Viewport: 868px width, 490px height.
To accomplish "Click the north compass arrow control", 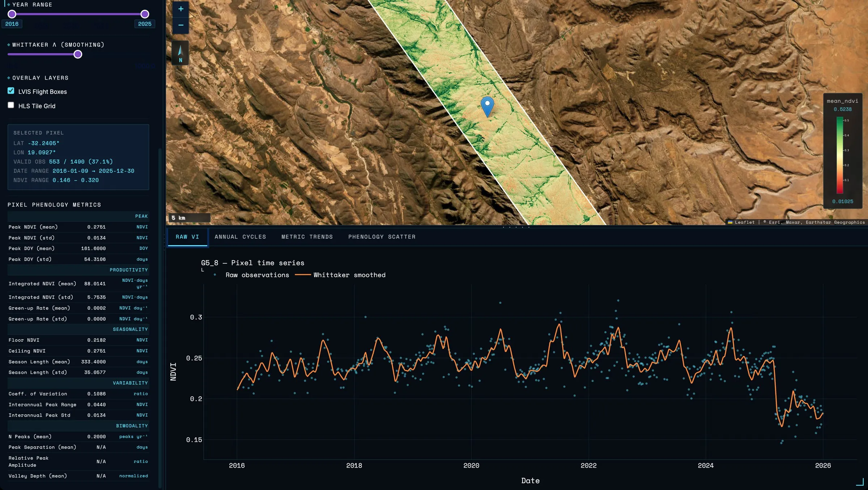I will 180,53.
